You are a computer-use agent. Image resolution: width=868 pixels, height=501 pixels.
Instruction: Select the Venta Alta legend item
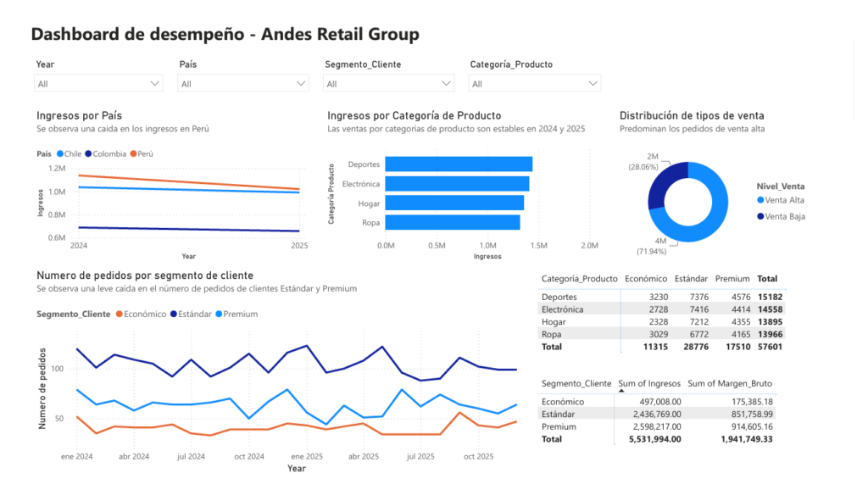781,200
